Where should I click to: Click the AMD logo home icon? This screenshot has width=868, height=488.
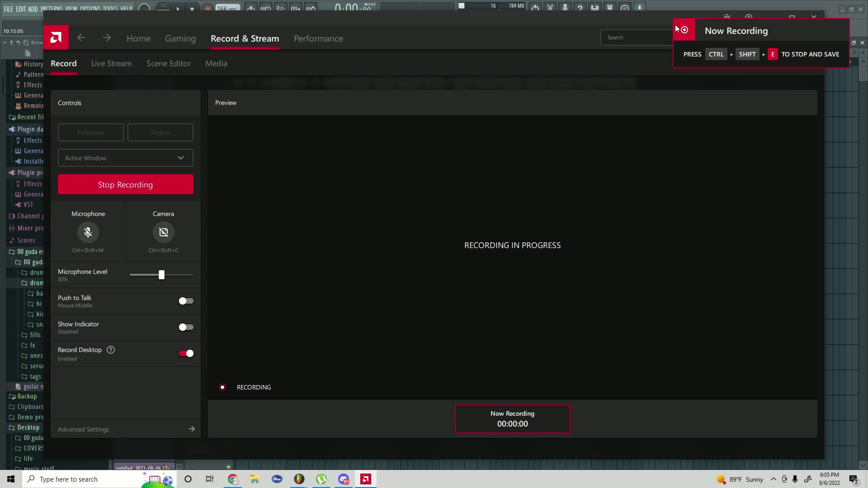(56, 38)
